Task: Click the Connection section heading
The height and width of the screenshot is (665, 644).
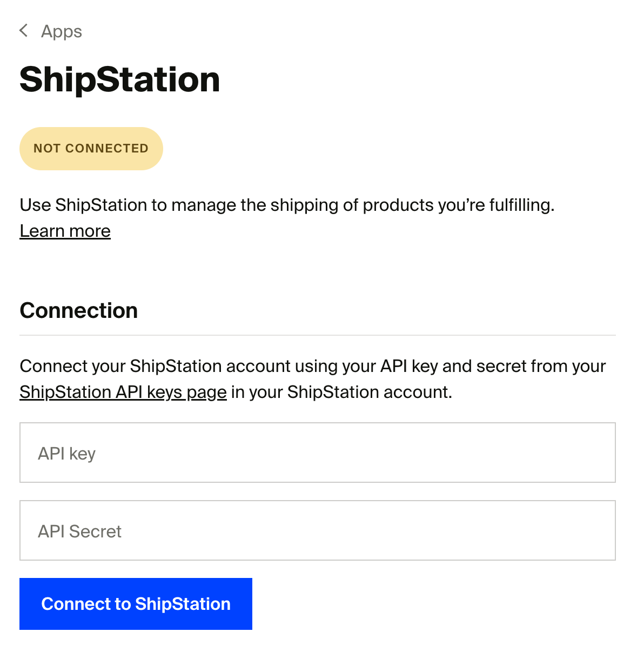Action: (79, 311)
